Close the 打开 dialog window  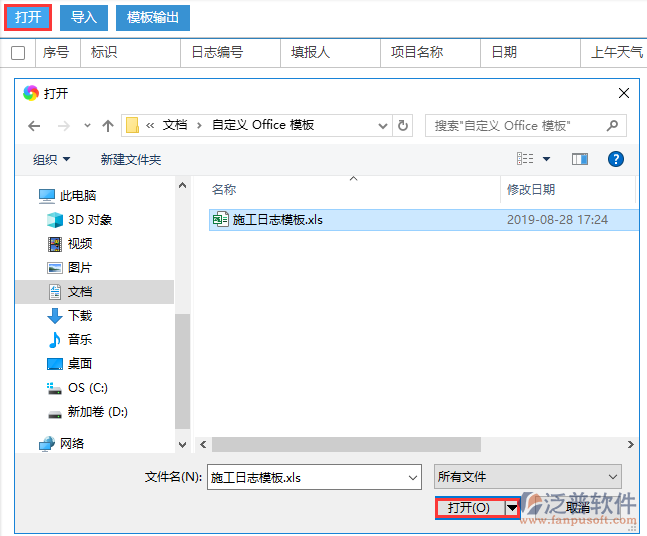624,93
